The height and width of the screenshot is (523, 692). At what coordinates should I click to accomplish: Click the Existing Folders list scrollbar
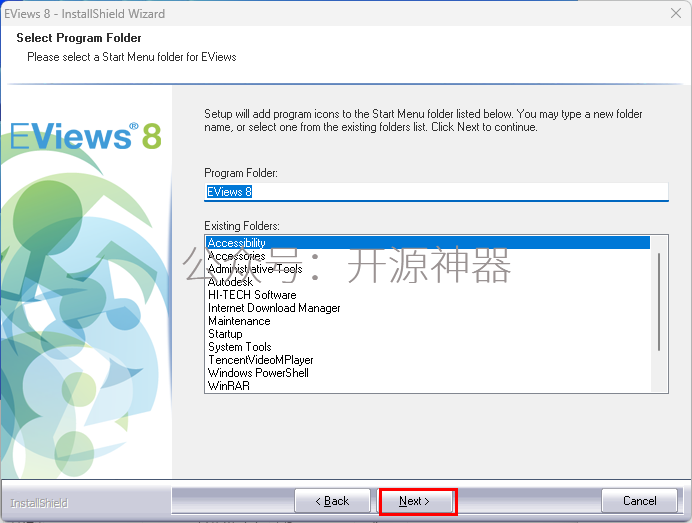pyautogui.click(x=658, y=300)
